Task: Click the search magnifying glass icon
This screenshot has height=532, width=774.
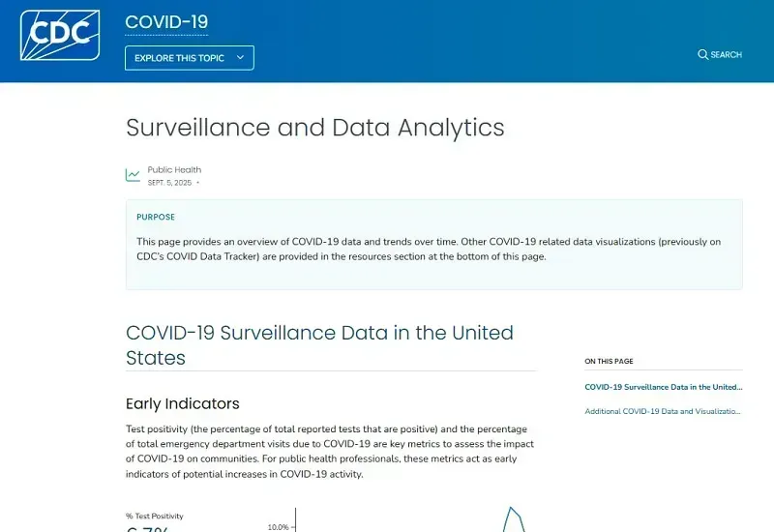Action: (703, 54)
